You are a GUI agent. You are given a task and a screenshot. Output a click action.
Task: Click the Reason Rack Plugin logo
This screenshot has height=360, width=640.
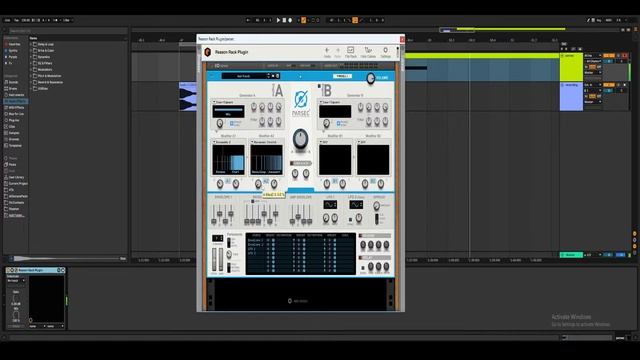[207, 52]
